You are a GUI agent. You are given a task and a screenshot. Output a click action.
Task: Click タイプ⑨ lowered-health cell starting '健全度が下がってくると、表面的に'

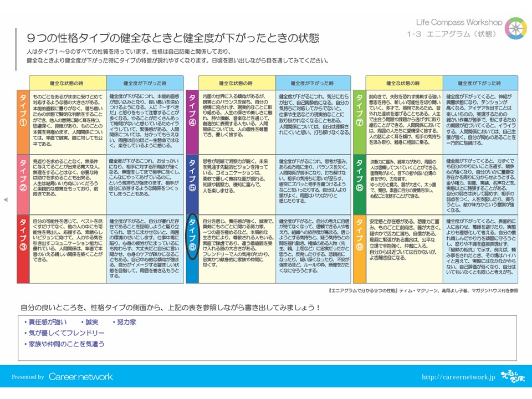[480, 249]
